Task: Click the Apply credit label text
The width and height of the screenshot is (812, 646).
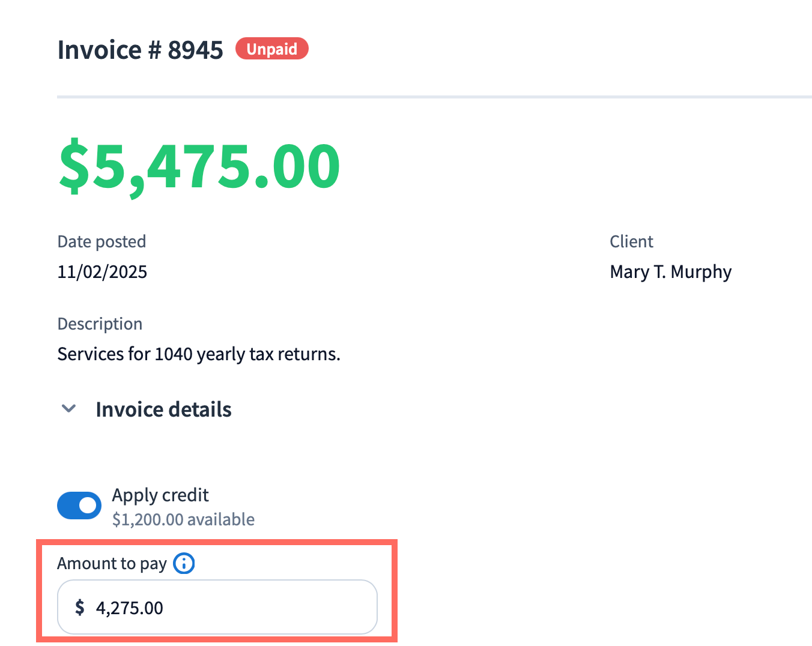Action: click(160, 495)
